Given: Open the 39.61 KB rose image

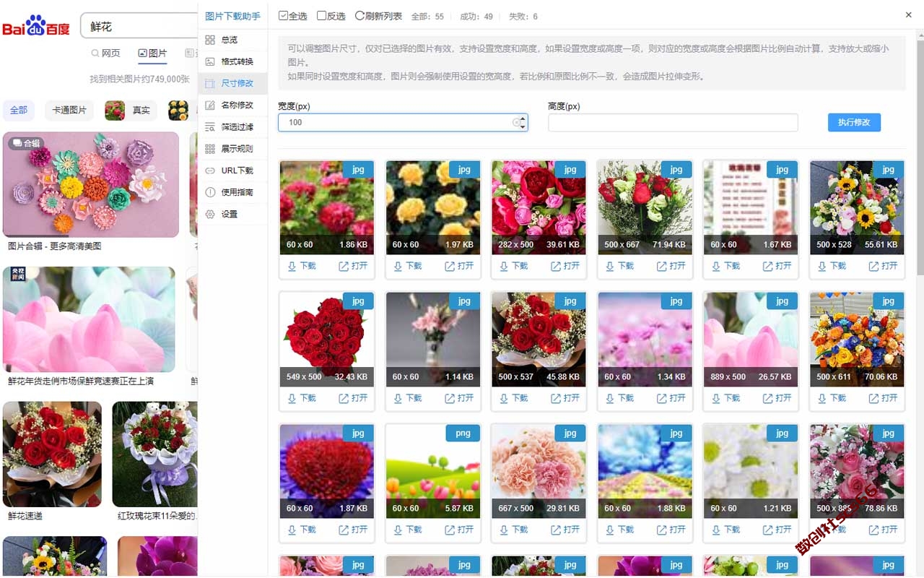Looking at the screenshot, I should click(565, 266).
